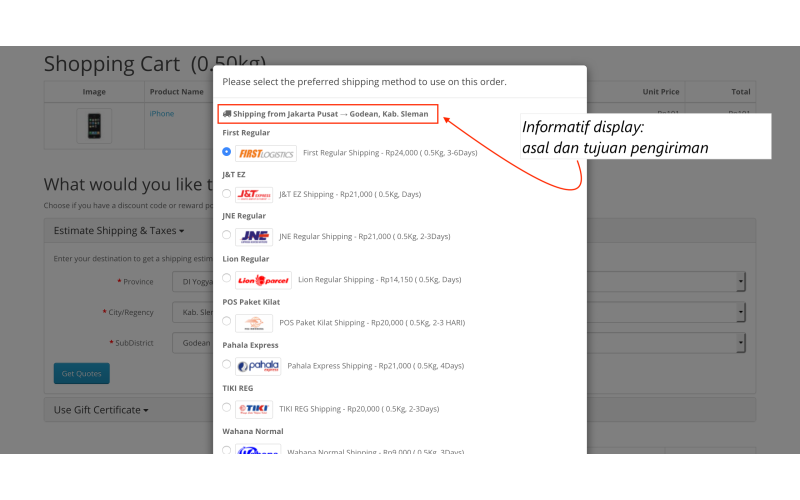Open the iPhone product link

coord(162,113)
